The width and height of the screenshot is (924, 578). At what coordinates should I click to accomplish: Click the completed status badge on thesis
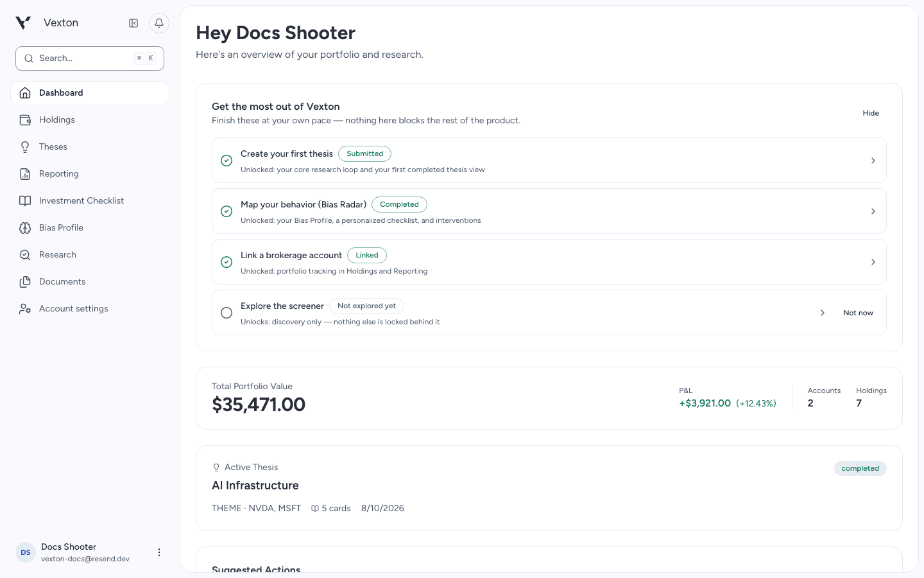click(x=860, y=468)
